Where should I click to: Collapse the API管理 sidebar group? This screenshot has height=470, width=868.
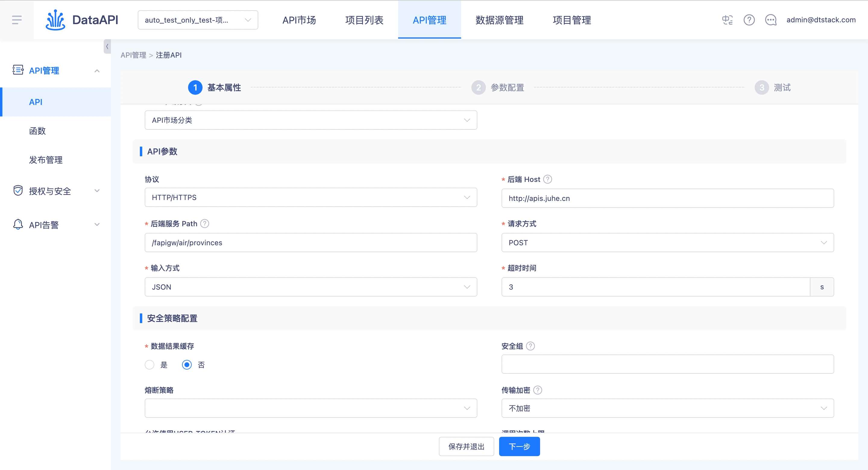click(x=97, y=71)
